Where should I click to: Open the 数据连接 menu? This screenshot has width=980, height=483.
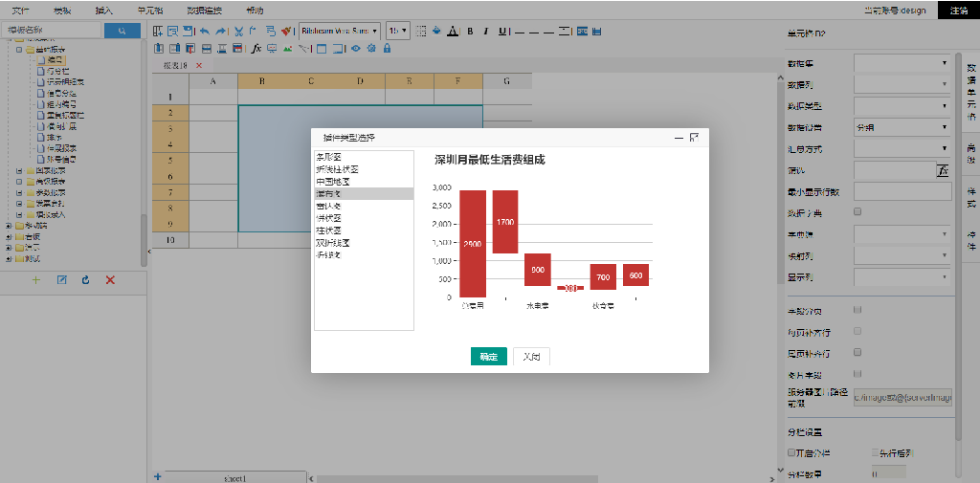(204, 11)
